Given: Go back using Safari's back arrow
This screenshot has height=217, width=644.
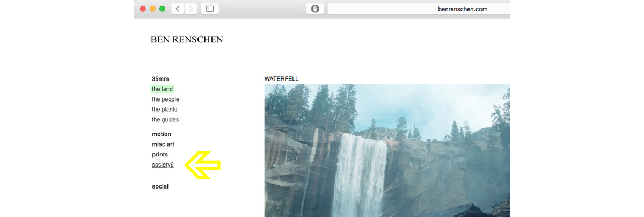Looking at the screenshot, I should tap(178, 9).
